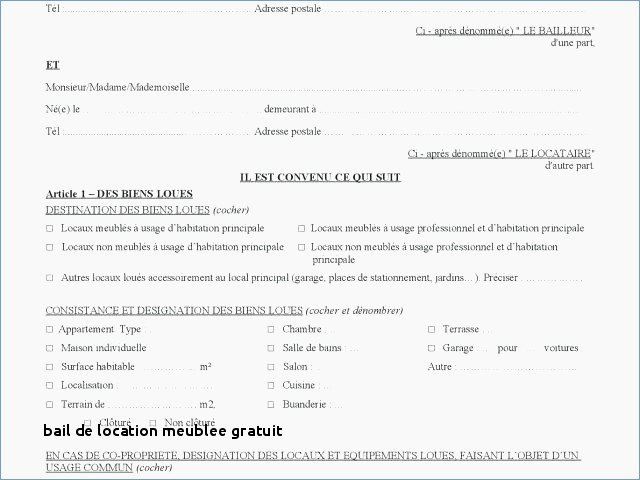Check 'Autres locaux loués accessoirement' box

49,278
